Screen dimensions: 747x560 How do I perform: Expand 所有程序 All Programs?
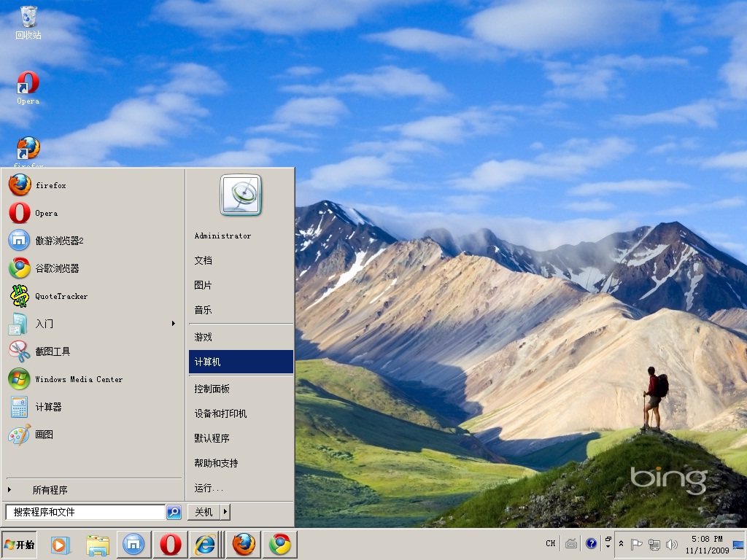coord(93,489)
